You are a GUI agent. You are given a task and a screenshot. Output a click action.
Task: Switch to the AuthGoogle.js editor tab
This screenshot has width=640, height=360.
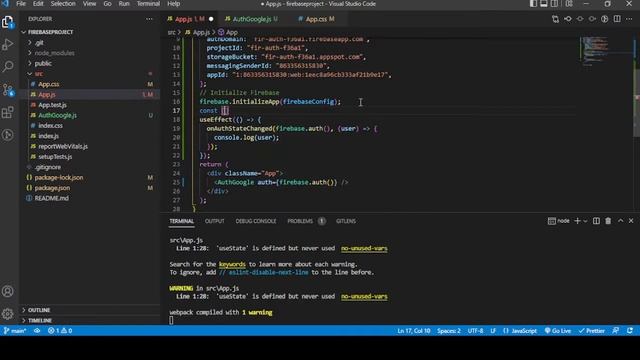click(251, 19)
